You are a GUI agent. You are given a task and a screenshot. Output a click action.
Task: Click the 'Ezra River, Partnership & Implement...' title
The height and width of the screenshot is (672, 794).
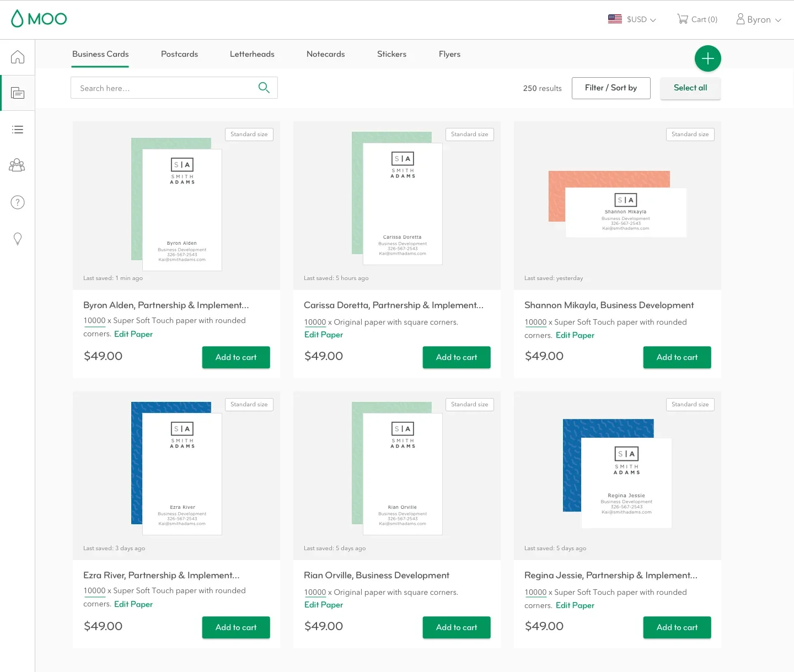[x=162, y=576]
